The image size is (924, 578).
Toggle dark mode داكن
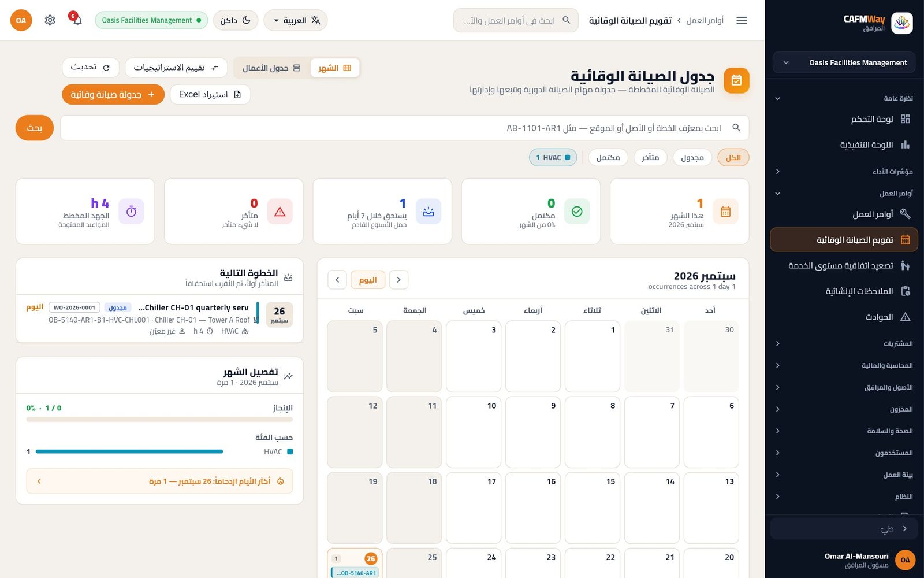point(236,20)
